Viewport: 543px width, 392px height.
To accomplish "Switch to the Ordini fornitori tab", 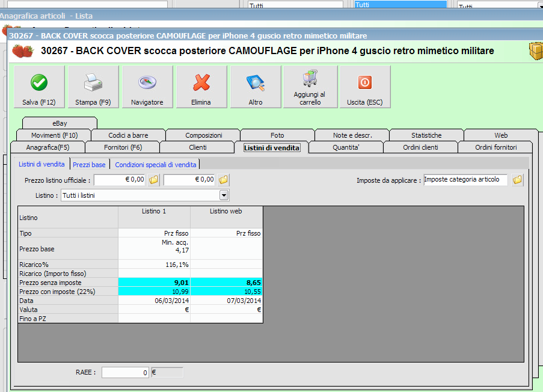I will pyautogui.click(x=496, y=147).
